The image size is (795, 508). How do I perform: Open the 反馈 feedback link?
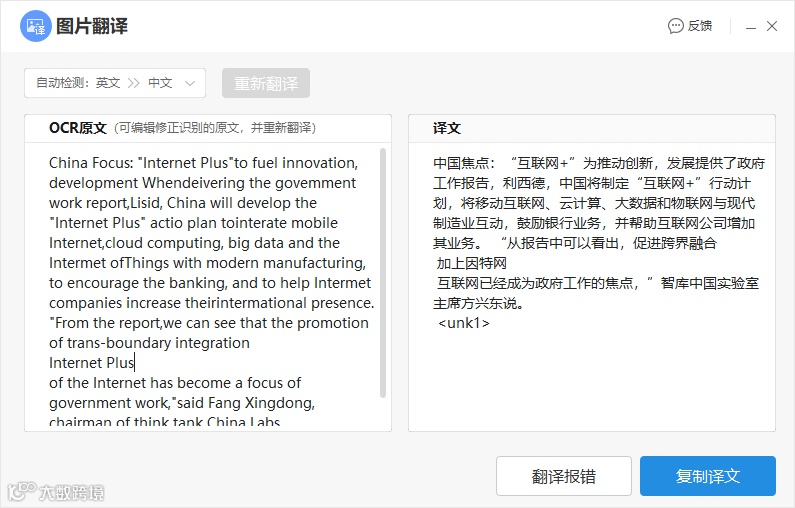tap(700, 26)
